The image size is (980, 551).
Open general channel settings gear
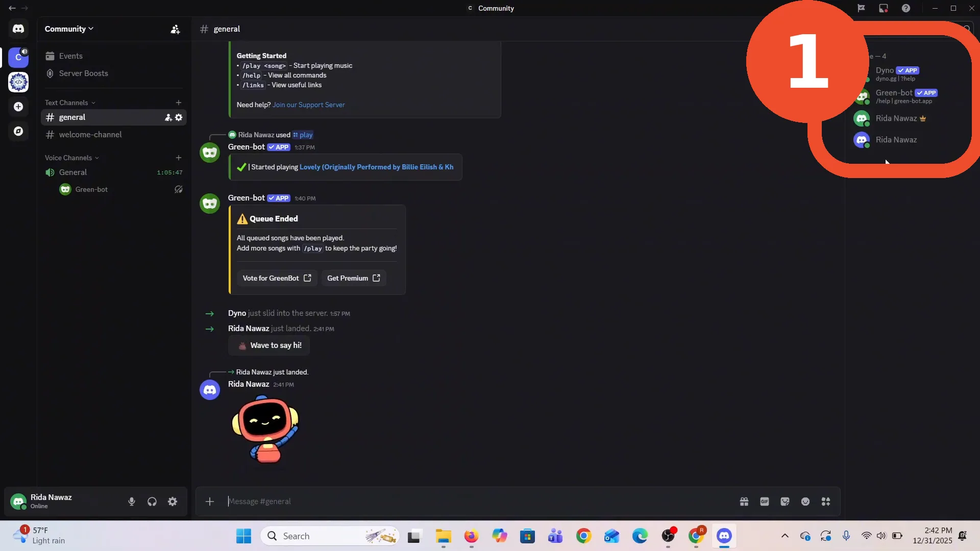pyautogui.click(x=179, y=117)
